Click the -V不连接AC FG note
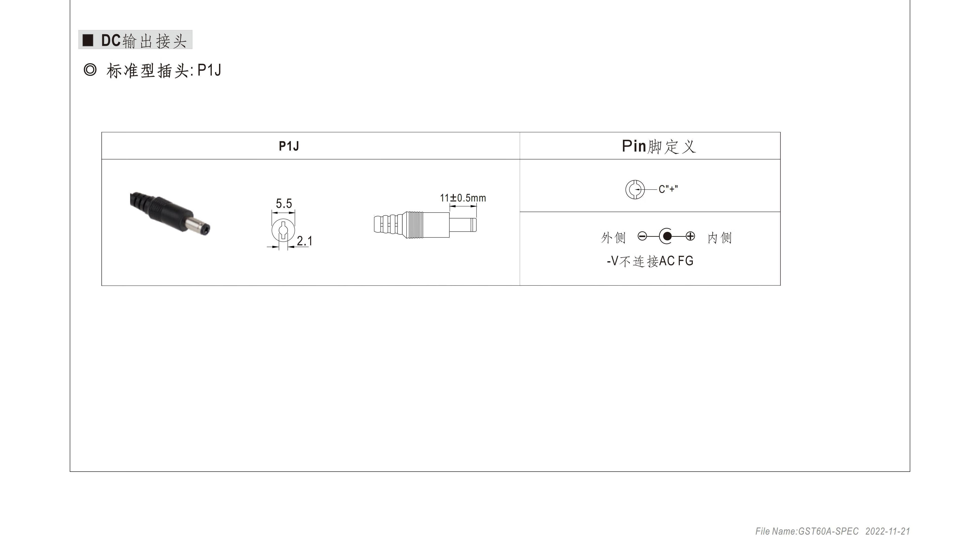The width and height of the screenshot is (980, 541). tap(650, 261)
